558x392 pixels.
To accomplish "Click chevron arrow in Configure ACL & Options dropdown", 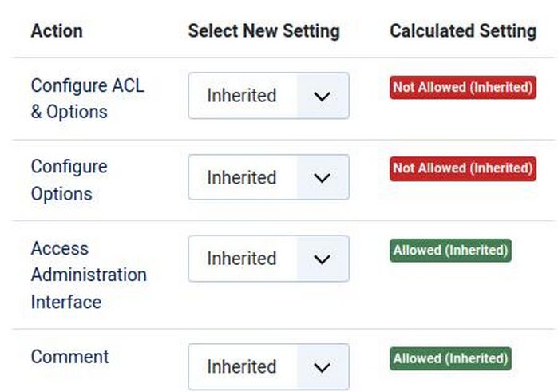I will [x=322, y=96].
